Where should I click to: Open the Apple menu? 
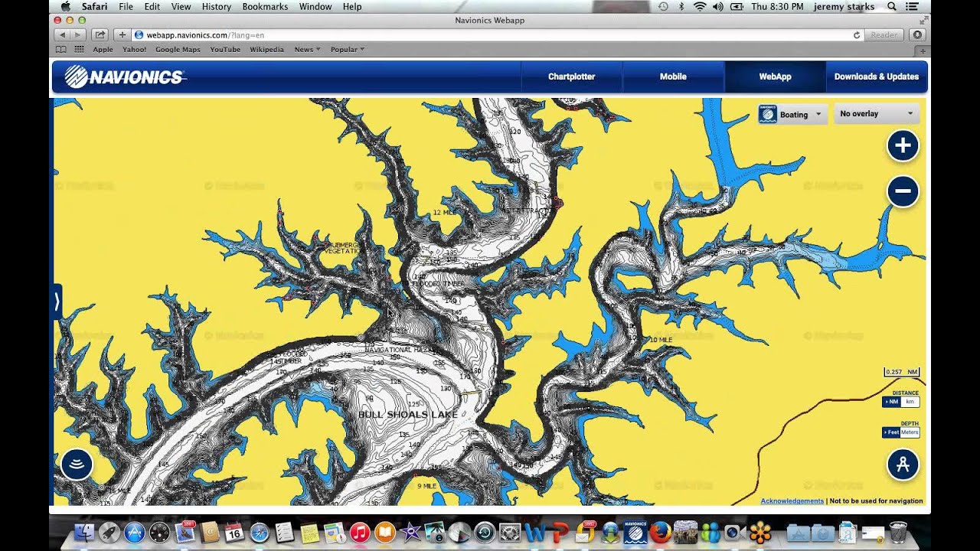pyautogui.click(x=66, y=6)
